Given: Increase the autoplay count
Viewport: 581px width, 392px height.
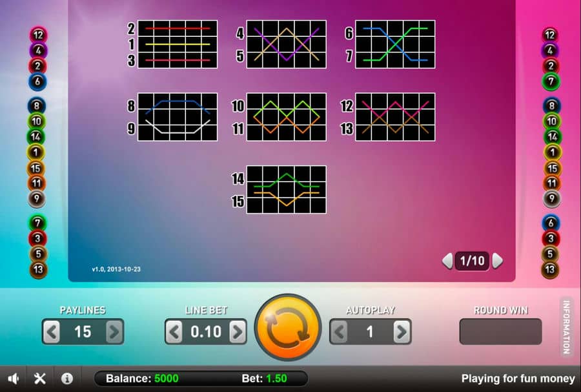Looking at the screenshot, I should (x=402, y=331).
